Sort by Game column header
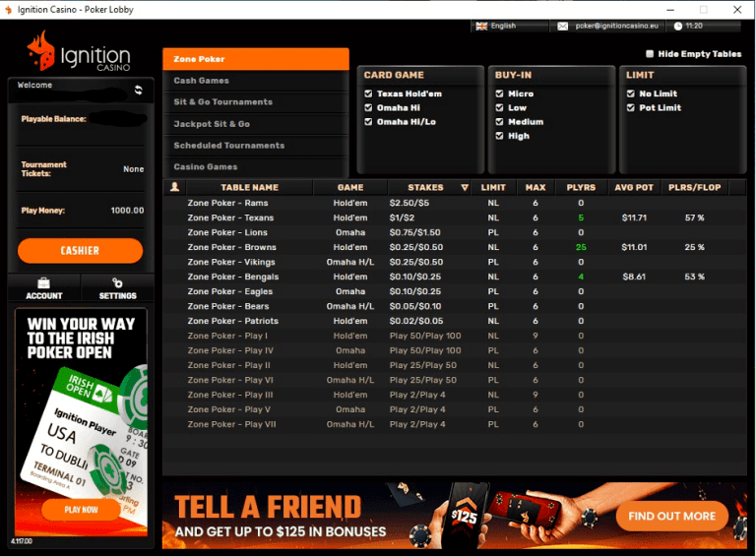 pyautogui.click(x=350, y=187)
